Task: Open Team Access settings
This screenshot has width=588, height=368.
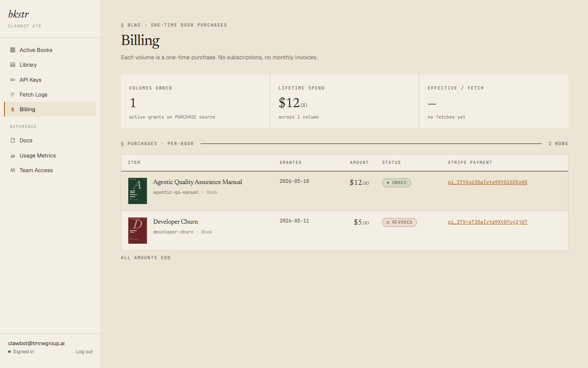Action: [50, 170]
